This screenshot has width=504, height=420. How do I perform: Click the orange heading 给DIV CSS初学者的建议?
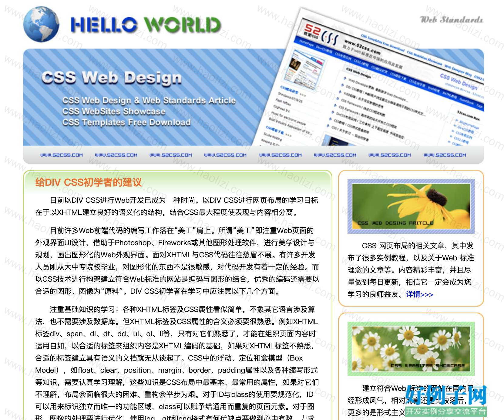pos(88,182)
